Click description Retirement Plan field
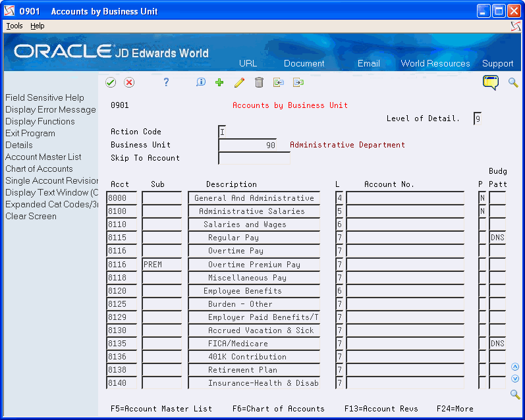525x420 pixels. tap(254, 370)
